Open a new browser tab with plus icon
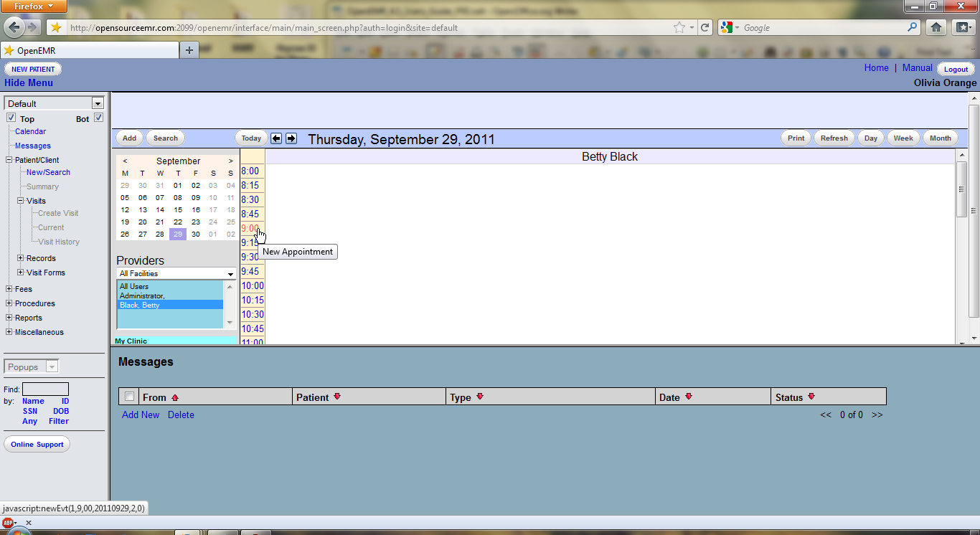The image size is (980, 535). pyautogui.click(x=189, y=50)
